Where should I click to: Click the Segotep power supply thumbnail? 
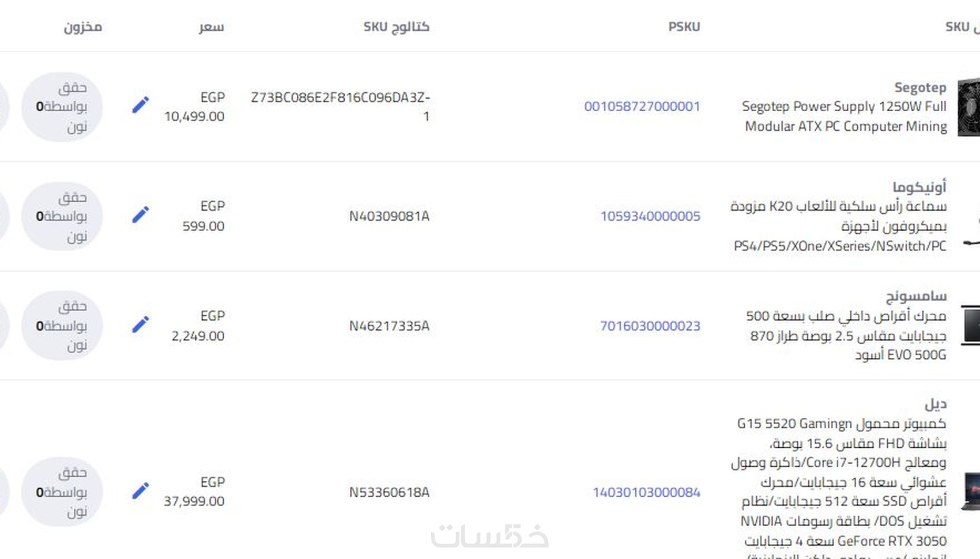coord(969,107)
